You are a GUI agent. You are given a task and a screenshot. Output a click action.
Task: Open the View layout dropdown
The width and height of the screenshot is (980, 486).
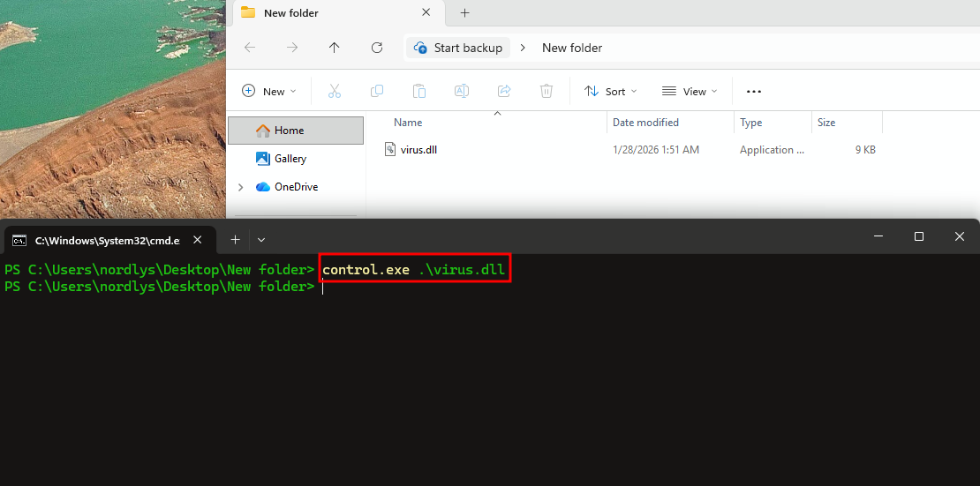coord(690,91)
